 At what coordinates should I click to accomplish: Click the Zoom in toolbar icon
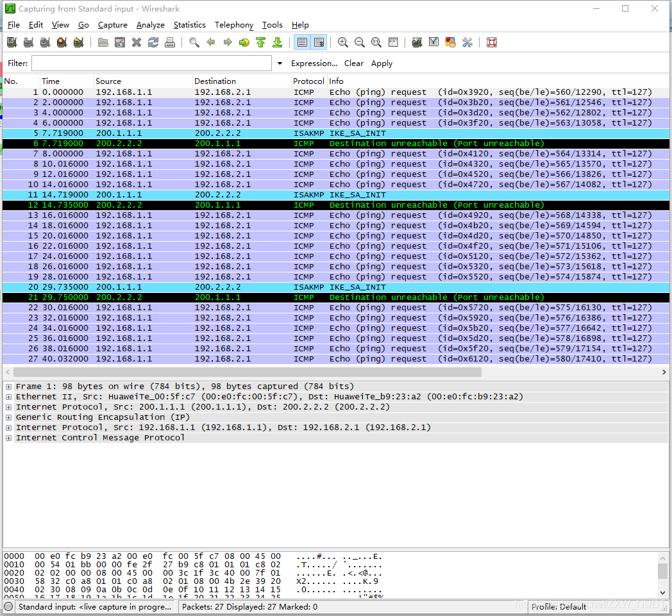point(342,42)
